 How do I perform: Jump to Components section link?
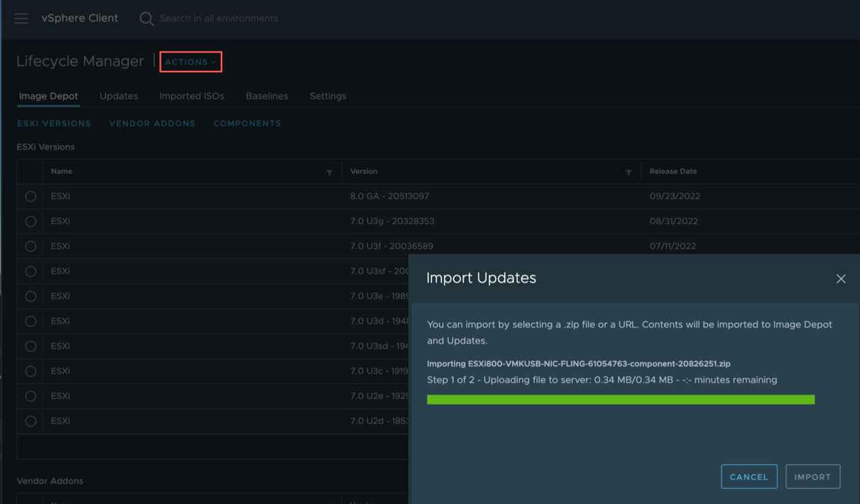[247, 123]
